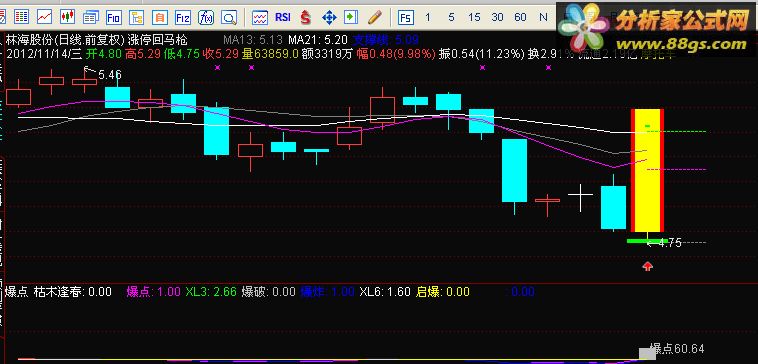Select the RSI indicator button
The height and width of the screenshot is (364, 758).
283,17
